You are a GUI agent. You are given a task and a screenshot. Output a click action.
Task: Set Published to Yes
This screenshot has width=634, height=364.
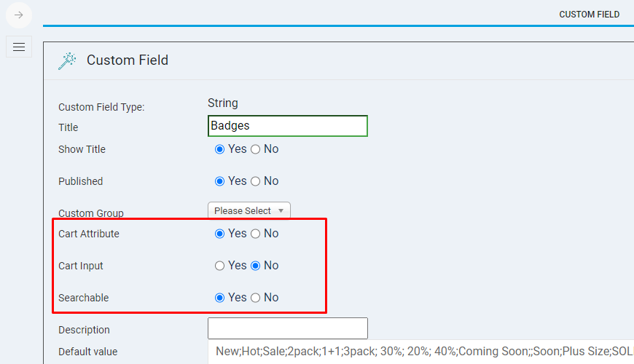(x=219, y=181)
